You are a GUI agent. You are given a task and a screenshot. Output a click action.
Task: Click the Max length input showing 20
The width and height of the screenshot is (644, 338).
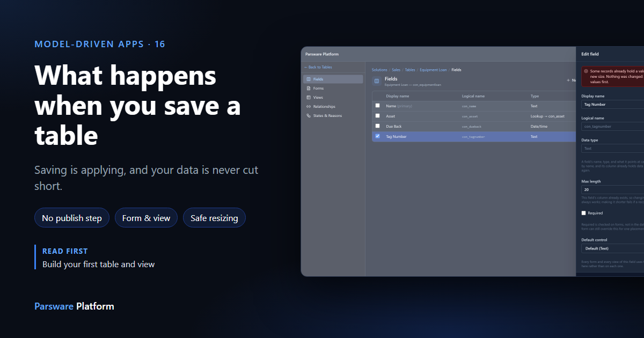coord(613,190)
